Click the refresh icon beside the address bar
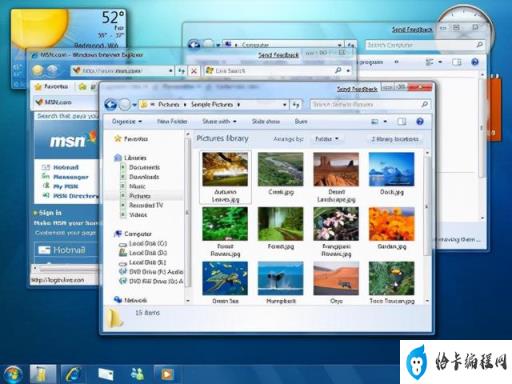 [x=296, y=105]
